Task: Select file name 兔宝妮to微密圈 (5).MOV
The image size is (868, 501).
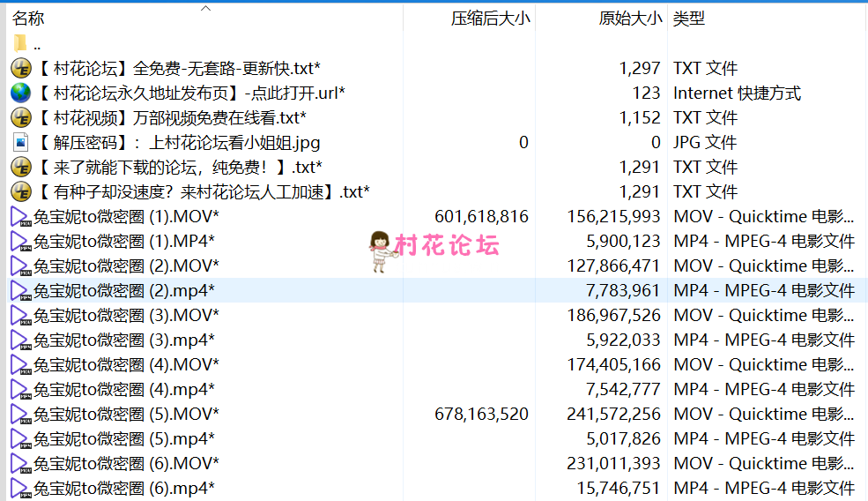Action: (126, 414)
